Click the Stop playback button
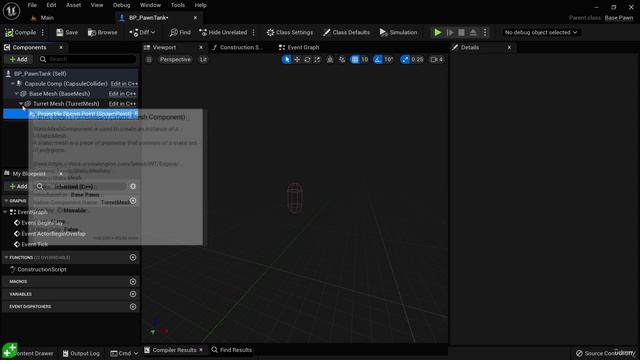The height and width of the screenshot is (360, 640). pos(461,32)
